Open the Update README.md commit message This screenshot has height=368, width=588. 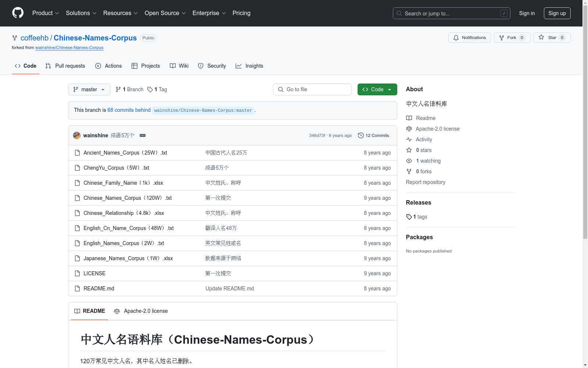coord(230,289)
